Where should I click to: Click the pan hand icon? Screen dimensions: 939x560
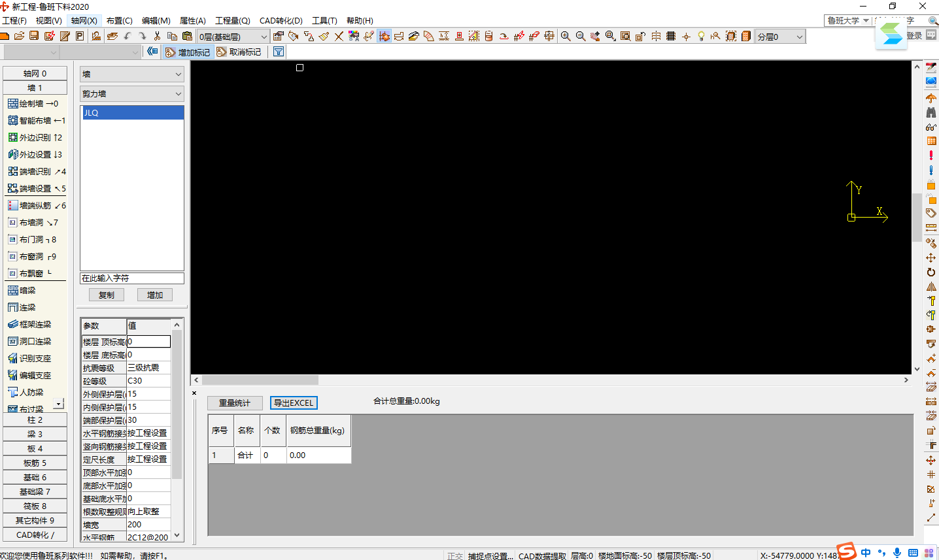coord(595,36)
